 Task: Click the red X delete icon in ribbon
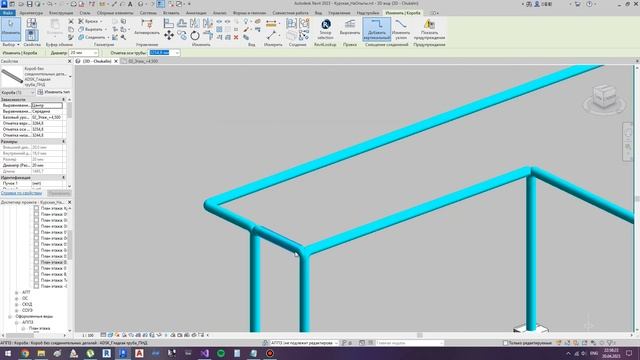[236, 37]
